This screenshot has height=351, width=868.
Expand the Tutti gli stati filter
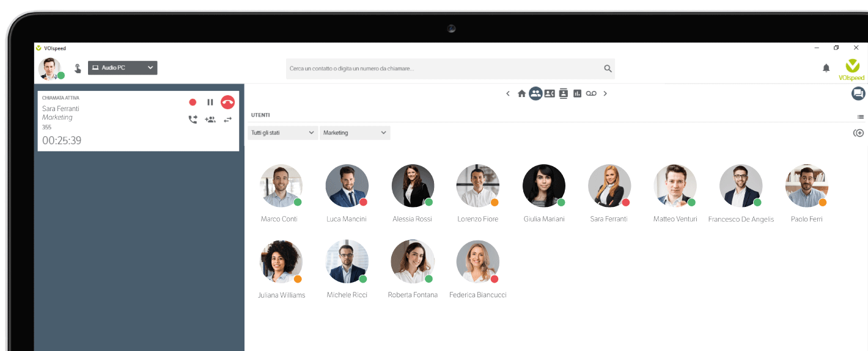click(283, 132)
